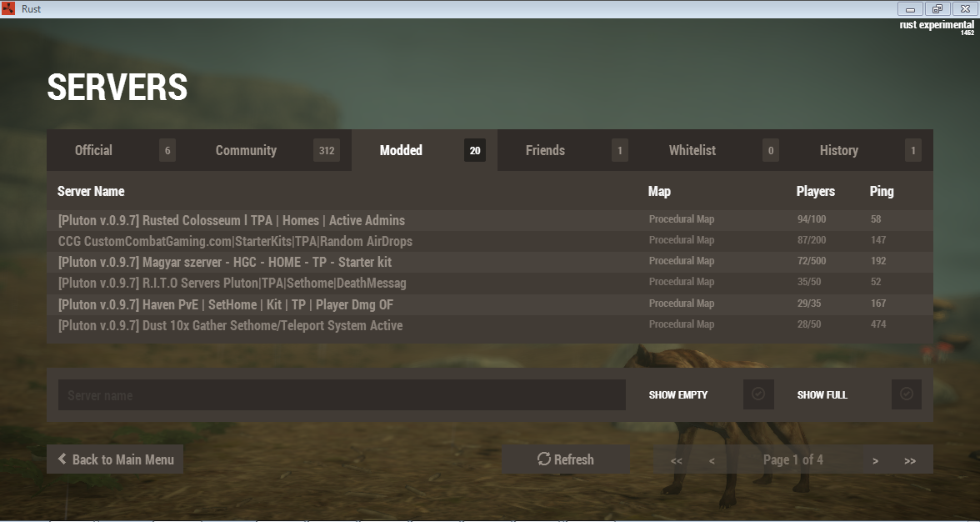
Task: Select the Modded servers tab
Action: click(424, 150)
